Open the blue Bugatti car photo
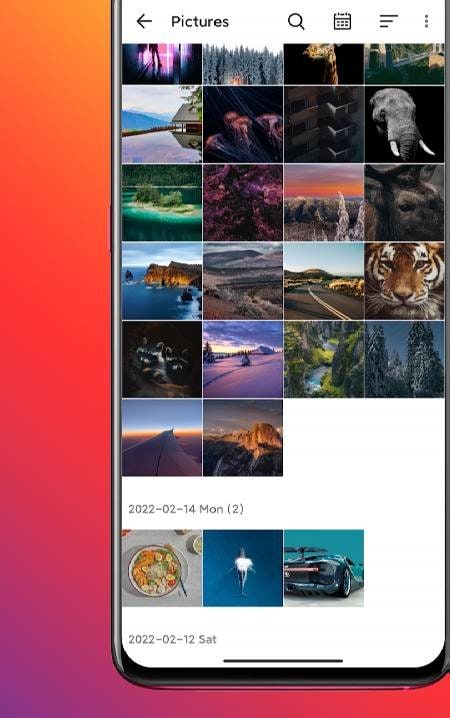This screenshot has height=718, width=450. 324,568
